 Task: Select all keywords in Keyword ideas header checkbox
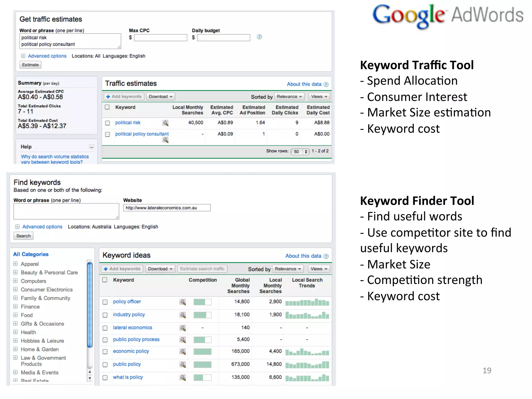pos(105,280)
